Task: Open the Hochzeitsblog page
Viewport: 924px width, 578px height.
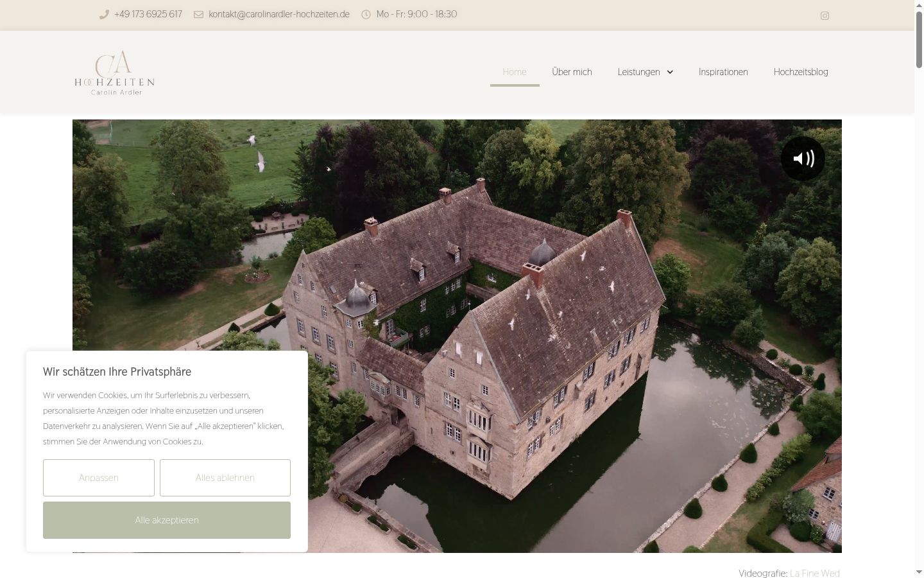Action: tap(801, 72)
